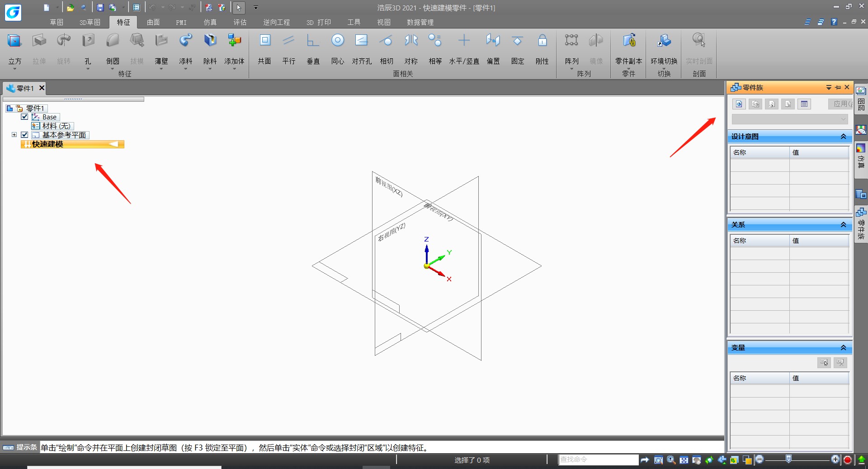This screenshot has height=469, width=868.
Task: Click the zoom slider handle
Action: click(x=788, y=460)
